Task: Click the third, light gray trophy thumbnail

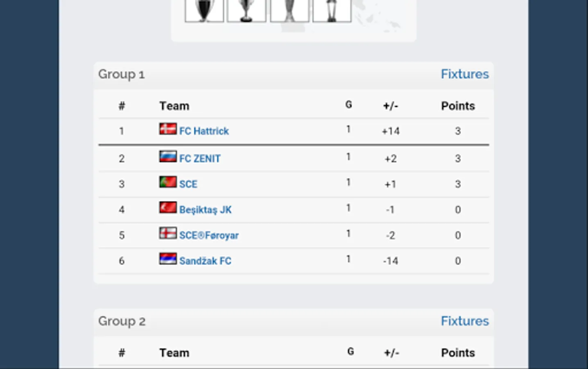Action: click(x=289, y=10)
